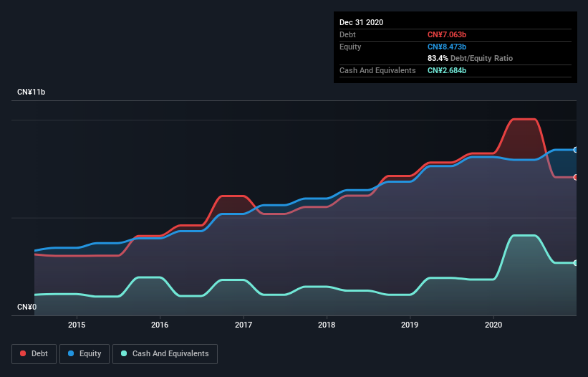Click the 2018 x-axis label

(x=327, y=325)
